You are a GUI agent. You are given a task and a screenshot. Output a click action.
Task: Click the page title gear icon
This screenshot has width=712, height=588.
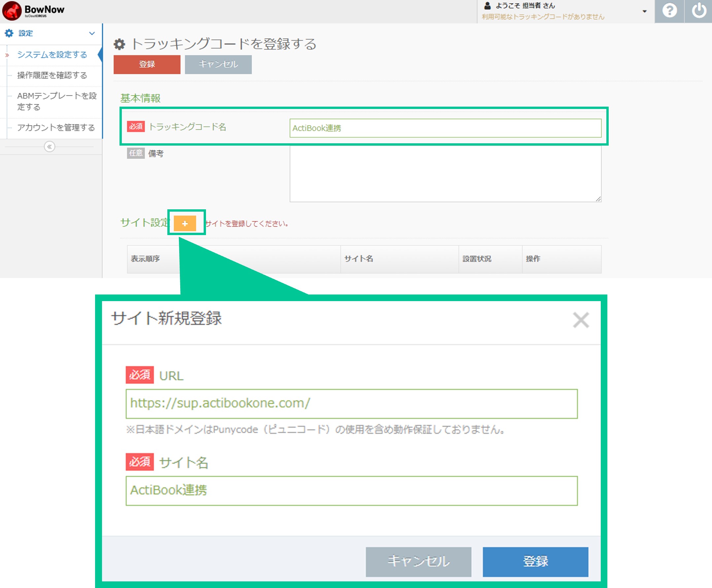119,44
